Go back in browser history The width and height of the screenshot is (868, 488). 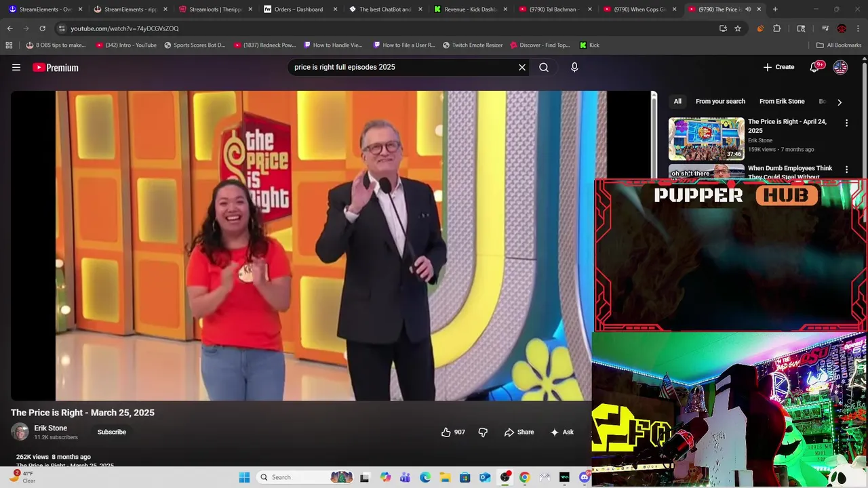coord(9,28)
